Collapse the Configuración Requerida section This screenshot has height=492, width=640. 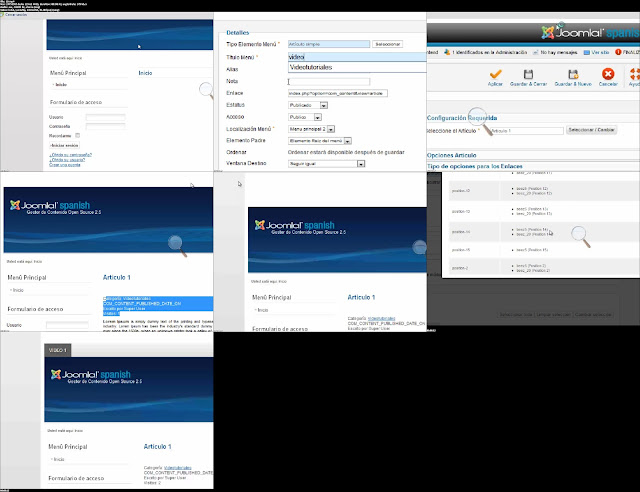[x=462, y=118]
